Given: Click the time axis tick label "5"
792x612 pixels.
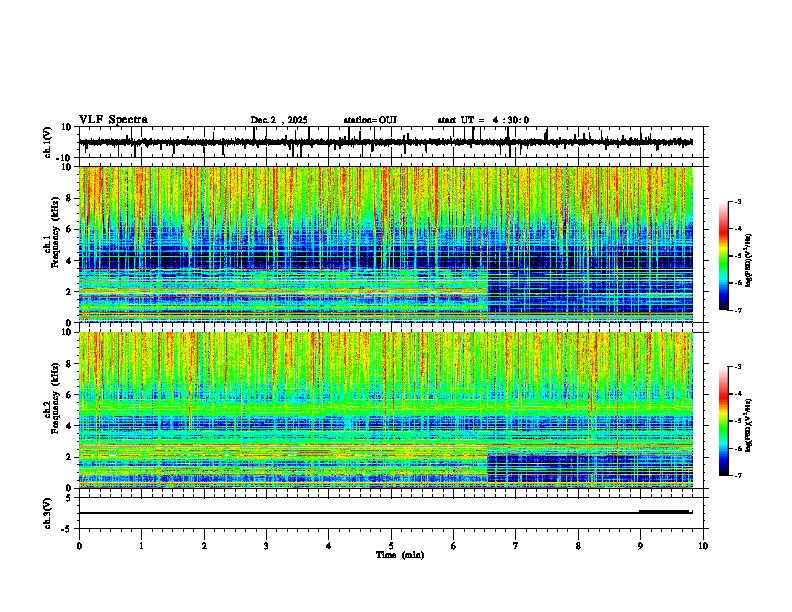Looking at the screenshot, I should coord(391,546).
